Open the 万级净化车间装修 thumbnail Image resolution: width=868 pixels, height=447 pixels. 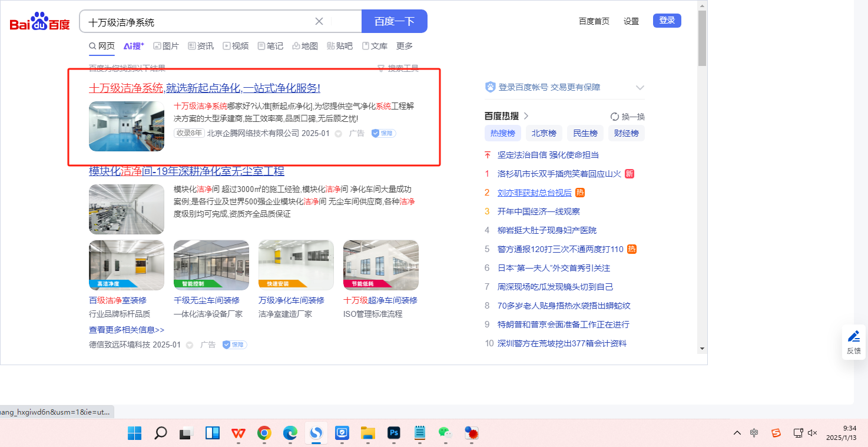coord(296,265)
